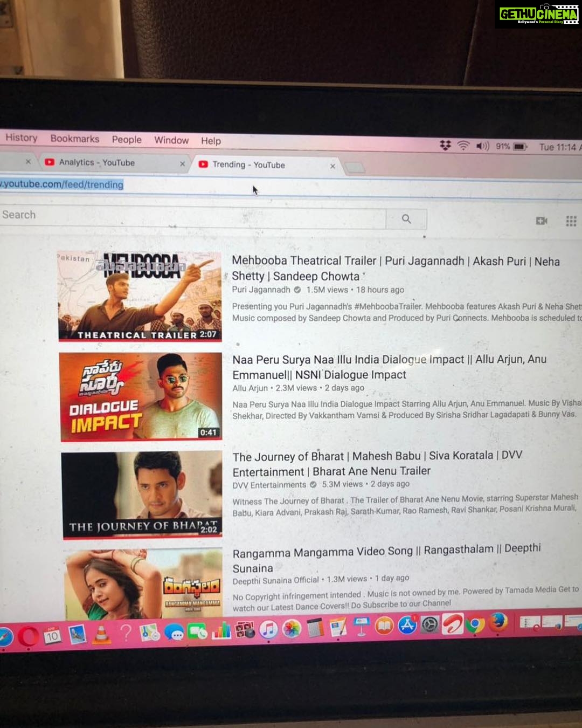Switch to the Analytics - YouTube tab
This screenshot has width=582, height=728.
point(113,162)
